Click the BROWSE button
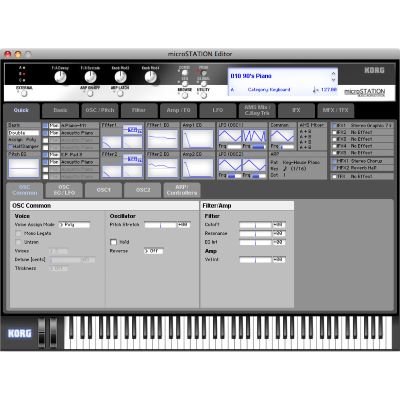400x400 pixels. 185,95
